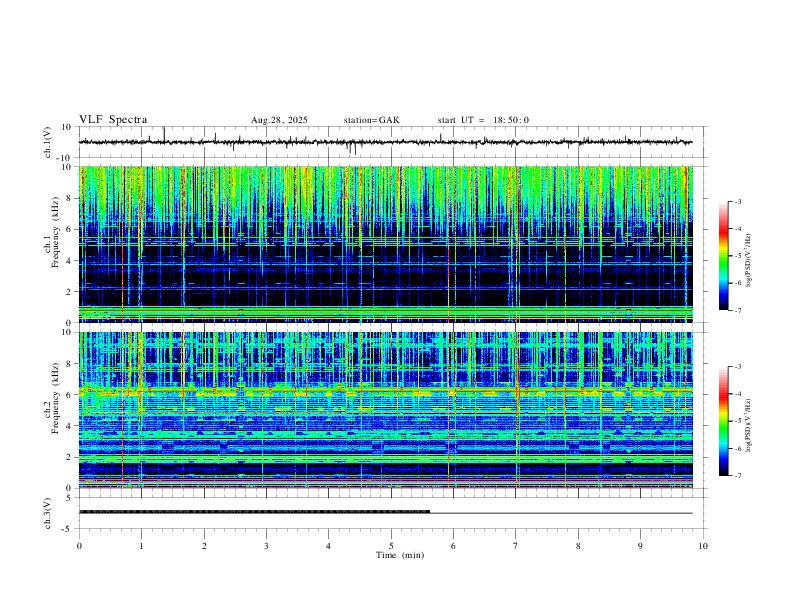
Task: Click the ch.1 spectrogram color scale bar
Action: click(x=723, y=256)
